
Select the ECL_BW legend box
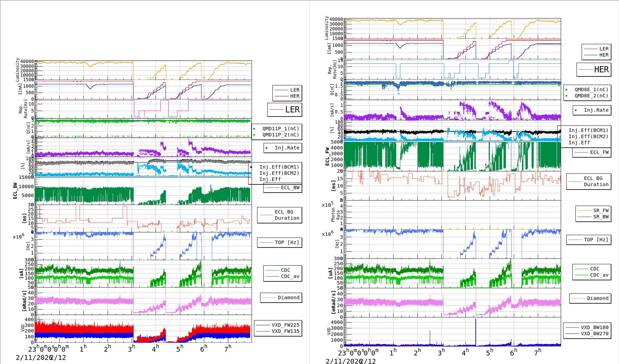283,188
